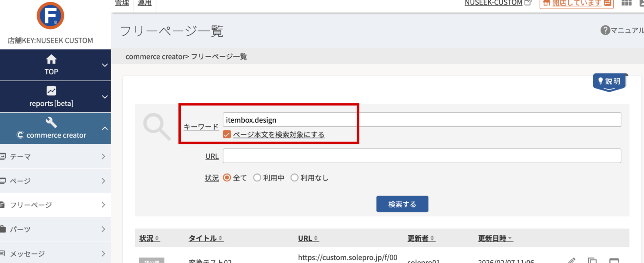Open the manual help question icon
644x263 pixels.
tap(605, 30)
